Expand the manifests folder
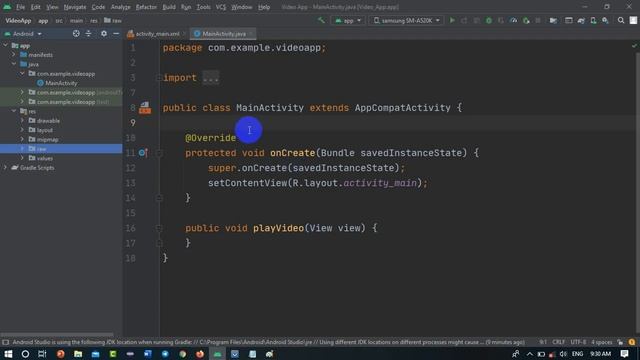This screenshot has height=360, width=640. click(14, 55)
